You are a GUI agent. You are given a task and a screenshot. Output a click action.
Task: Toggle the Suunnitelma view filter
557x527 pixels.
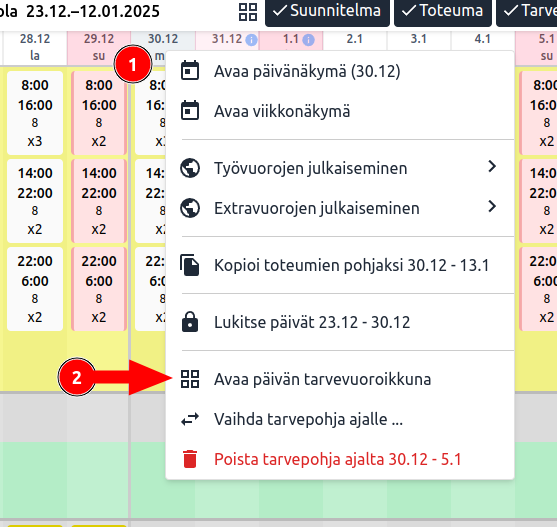tap(327, 11)
